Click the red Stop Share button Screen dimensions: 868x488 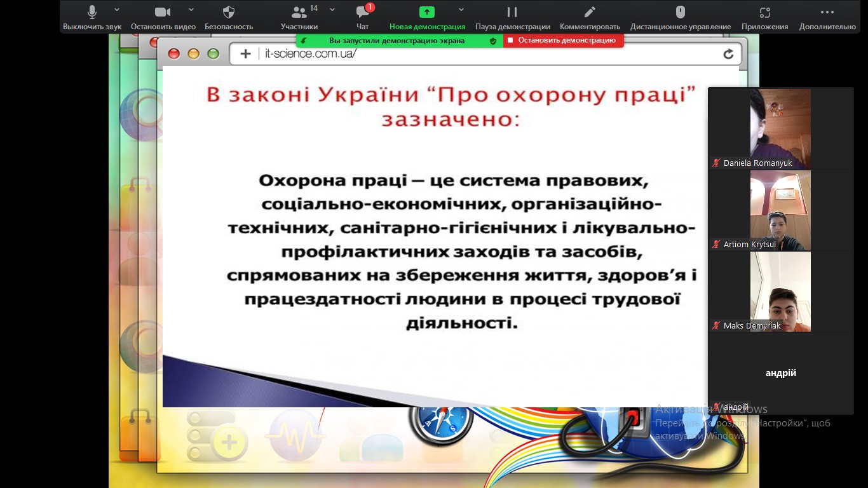pos(563,40)
